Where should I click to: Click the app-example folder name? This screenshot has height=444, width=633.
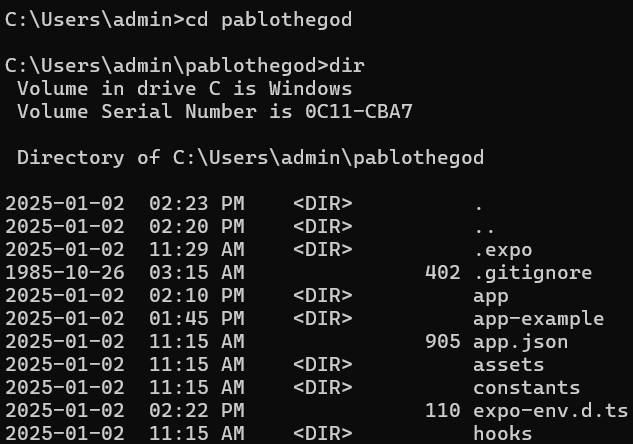[x=539, y=319]
